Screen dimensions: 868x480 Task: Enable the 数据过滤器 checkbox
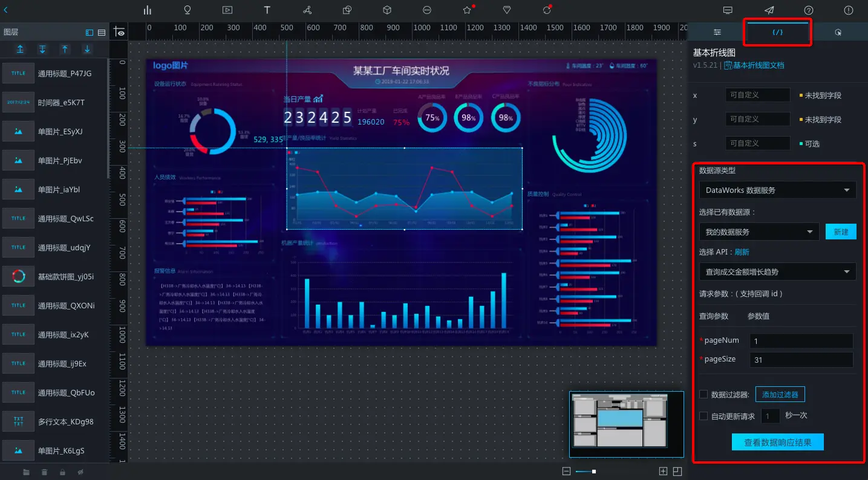(x=703, y=394)
